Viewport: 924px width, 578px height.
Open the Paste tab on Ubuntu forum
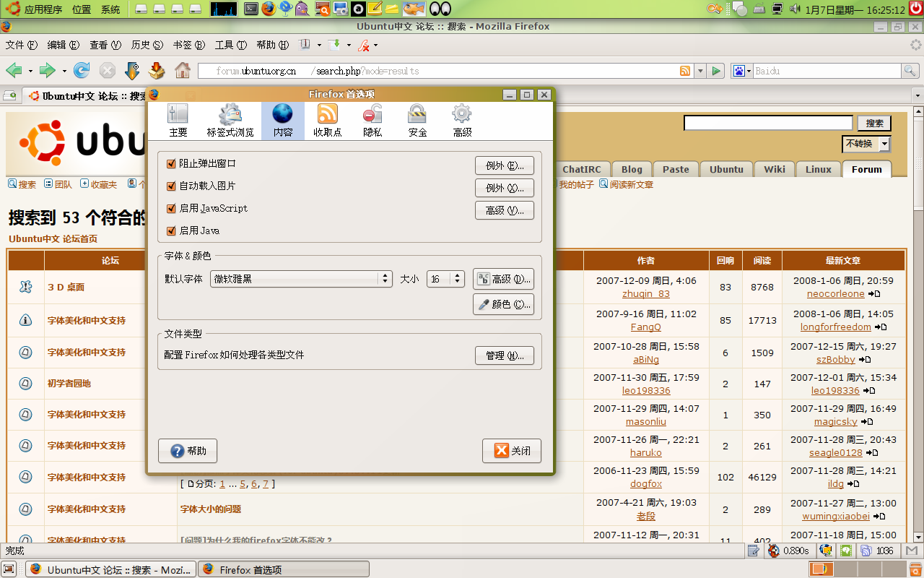pyautogui.click(x=676, y=169)
